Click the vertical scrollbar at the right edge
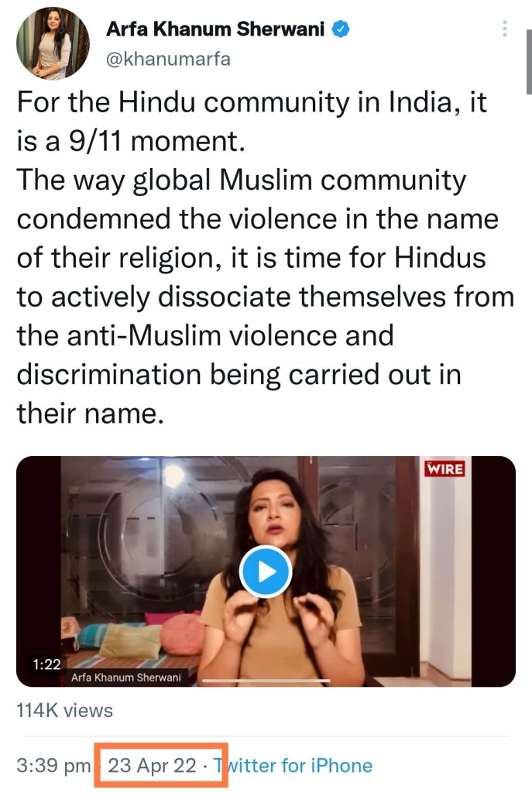The image size is (532, 793). click(x=529, y=60)
